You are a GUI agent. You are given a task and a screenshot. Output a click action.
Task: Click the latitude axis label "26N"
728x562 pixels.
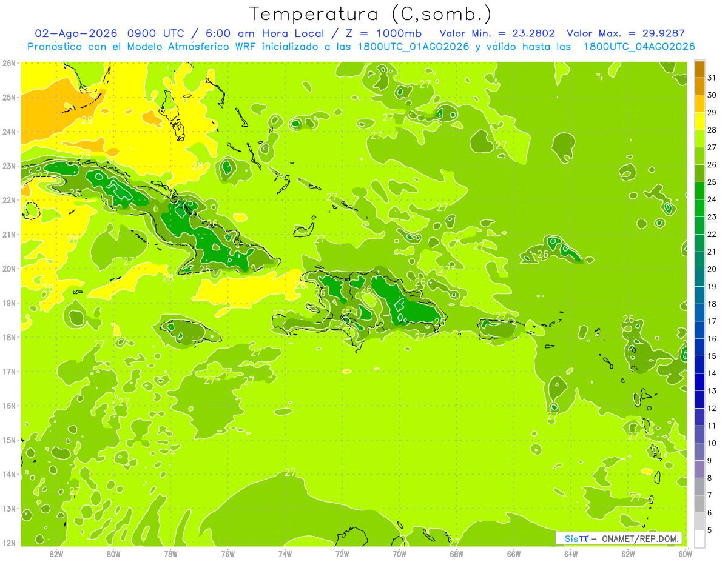[x=9, y=63]
